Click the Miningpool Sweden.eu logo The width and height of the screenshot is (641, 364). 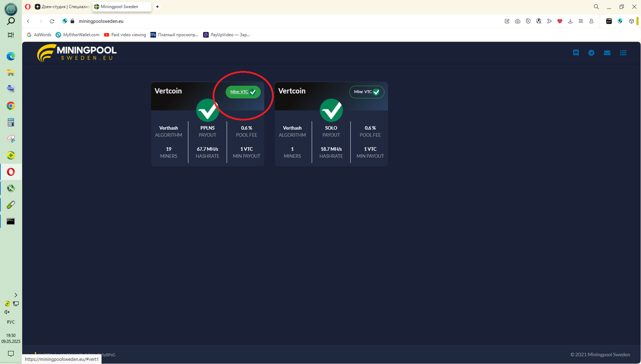(76, 53)
